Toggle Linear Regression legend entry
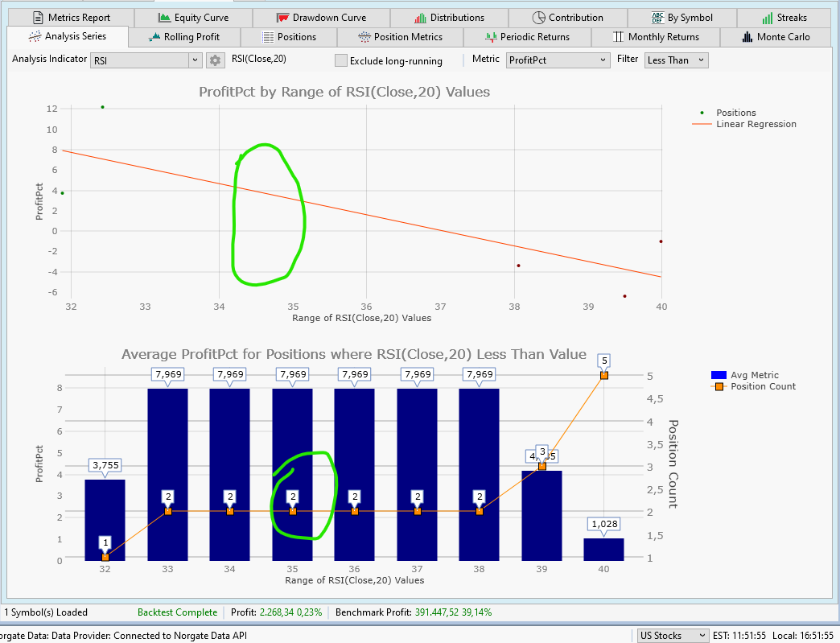Screen dimensions: 840x643 click(756, 124)
